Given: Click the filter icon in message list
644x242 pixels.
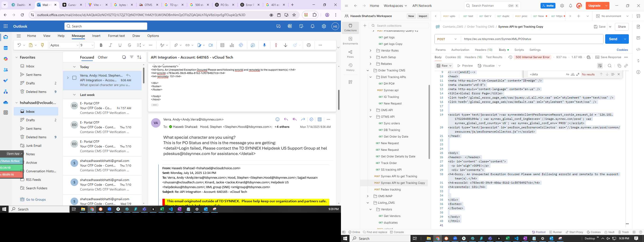Looking at the screenshot, I should click(x=131, y=57).
